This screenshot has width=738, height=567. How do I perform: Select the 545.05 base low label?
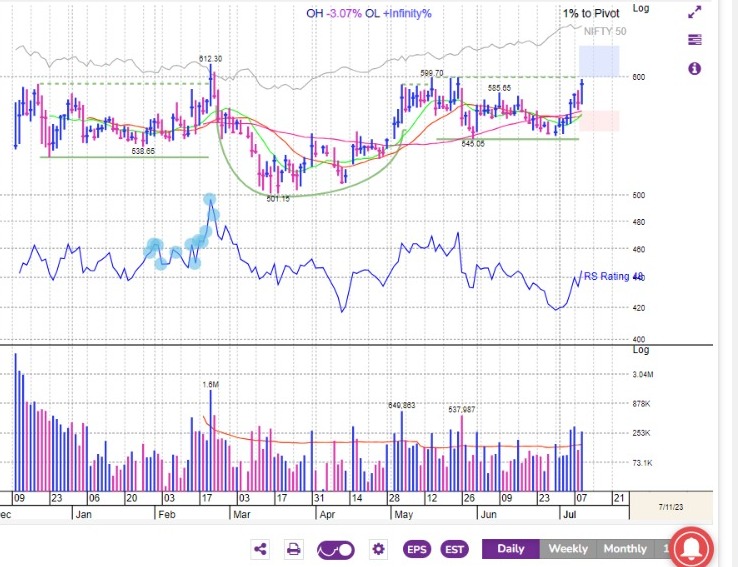coord(473,144)
